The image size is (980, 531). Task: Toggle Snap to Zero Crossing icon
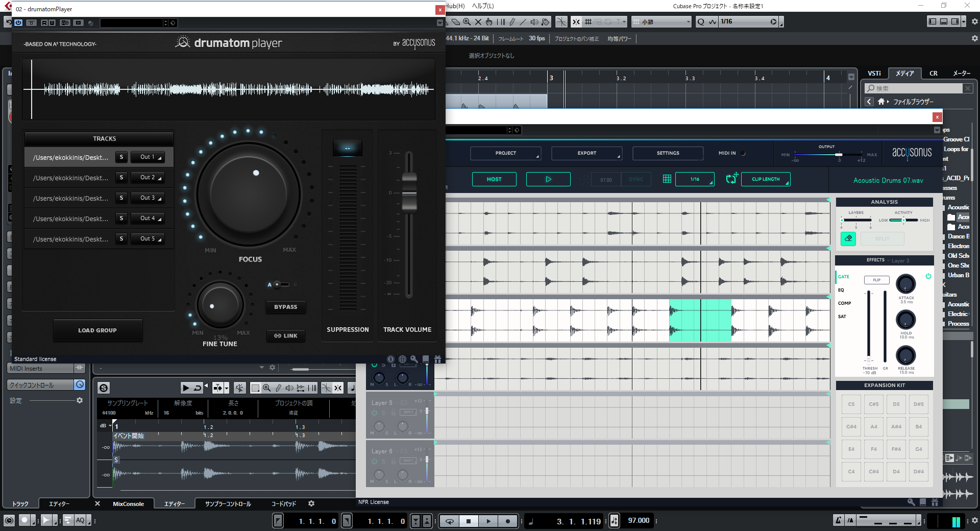(561, 21)
